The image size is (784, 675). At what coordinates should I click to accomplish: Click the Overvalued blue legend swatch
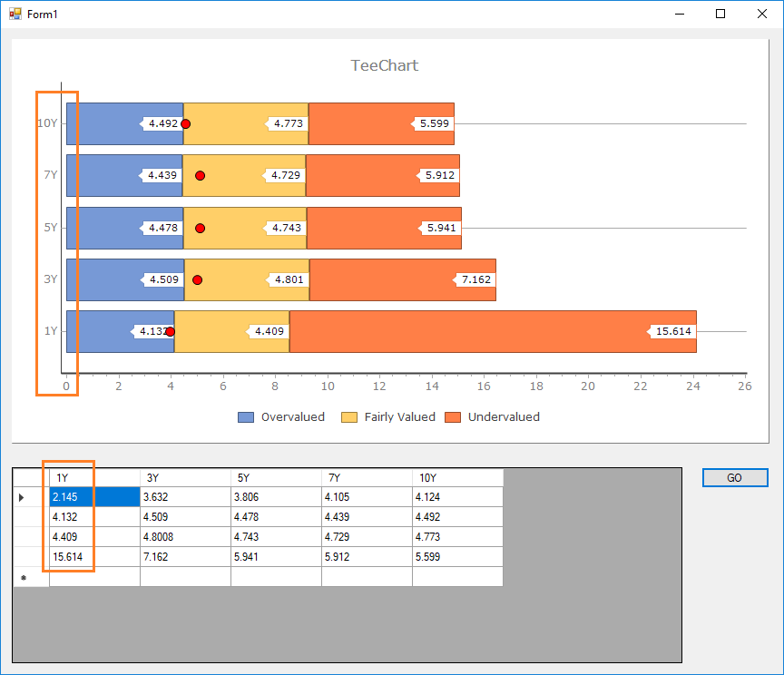click(246, 417)
